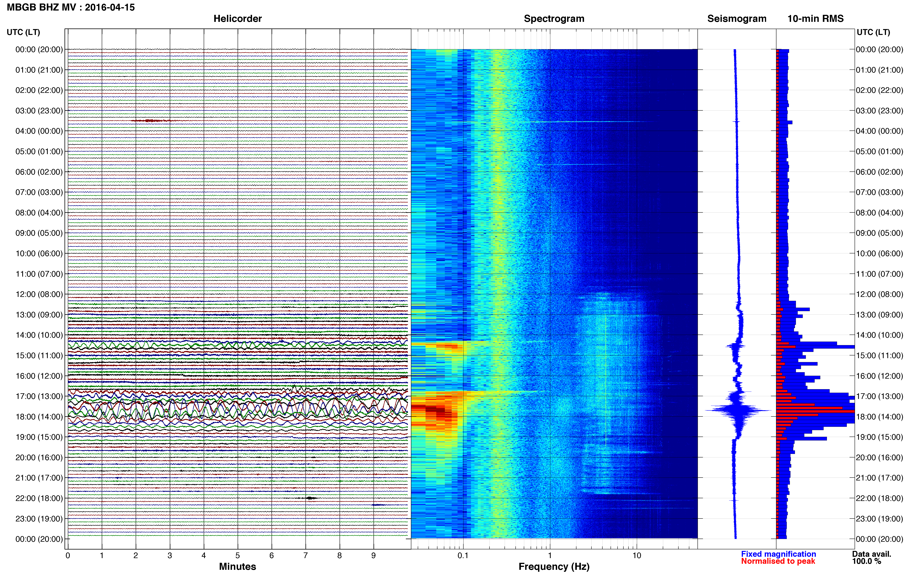This screenshot has height=578, width=924.
Task: Click '19:00 (15:00)' on the RMS side
Action: [879, 437]
